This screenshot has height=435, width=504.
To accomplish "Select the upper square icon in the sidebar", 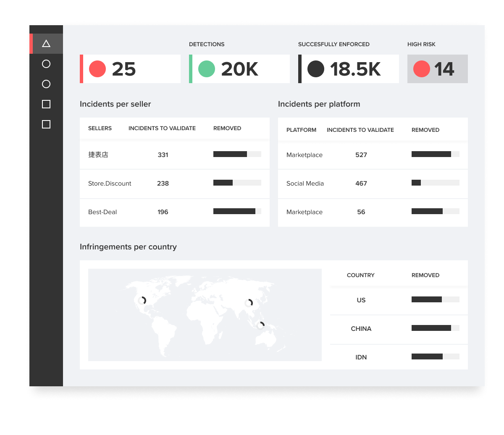I will click(46, 104).
